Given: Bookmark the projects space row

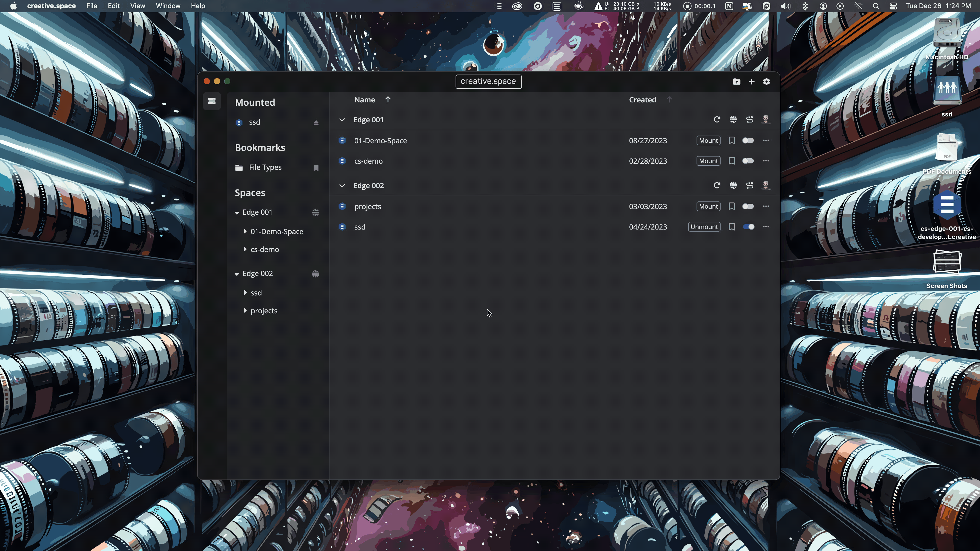Looking at the screenshot, I should pyautogui.click(x=731, y=207).
